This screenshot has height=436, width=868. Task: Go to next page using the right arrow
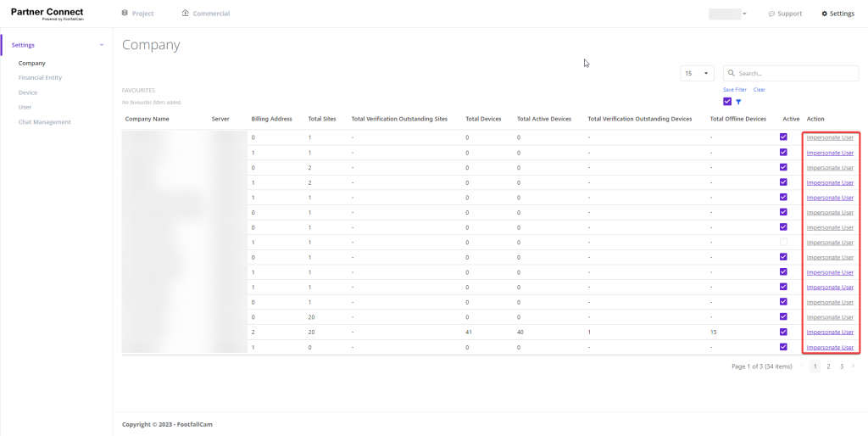[853, 366]
